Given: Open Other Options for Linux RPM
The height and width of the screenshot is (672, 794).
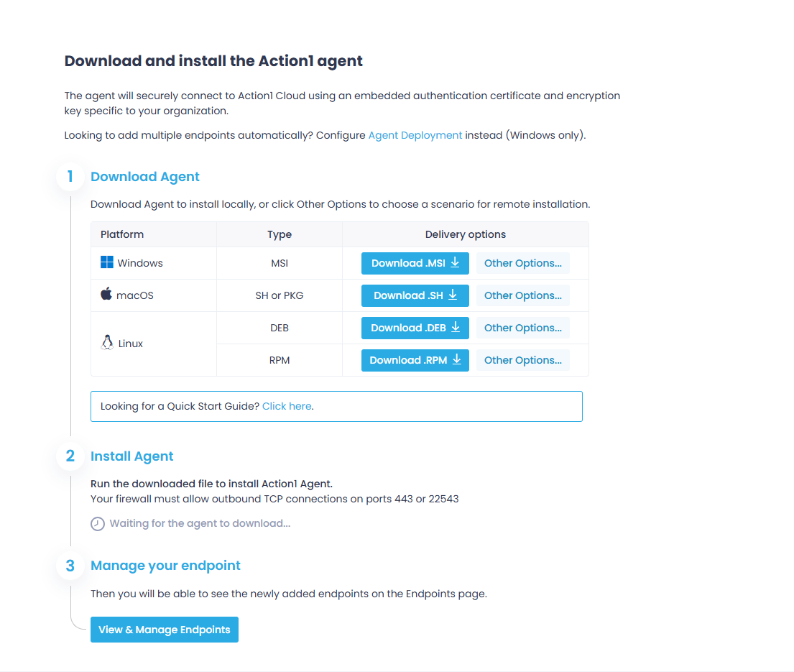Looking at the screenshot, I should [522, 360].
